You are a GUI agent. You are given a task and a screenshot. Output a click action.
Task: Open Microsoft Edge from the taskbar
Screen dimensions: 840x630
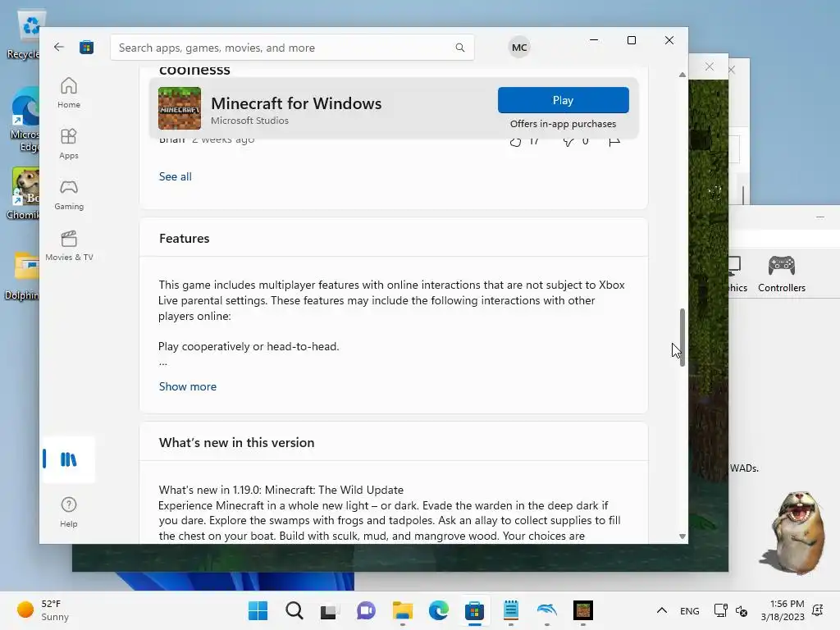pos(438,610)
